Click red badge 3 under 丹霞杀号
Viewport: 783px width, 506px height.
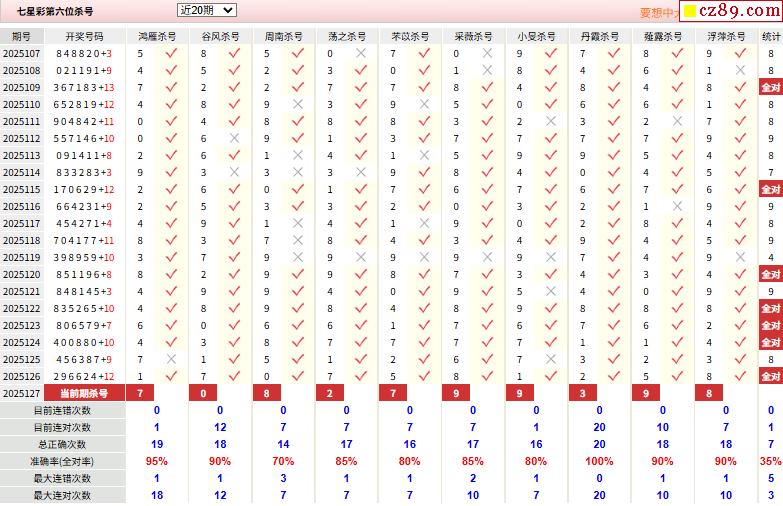(x=583, y=393)
